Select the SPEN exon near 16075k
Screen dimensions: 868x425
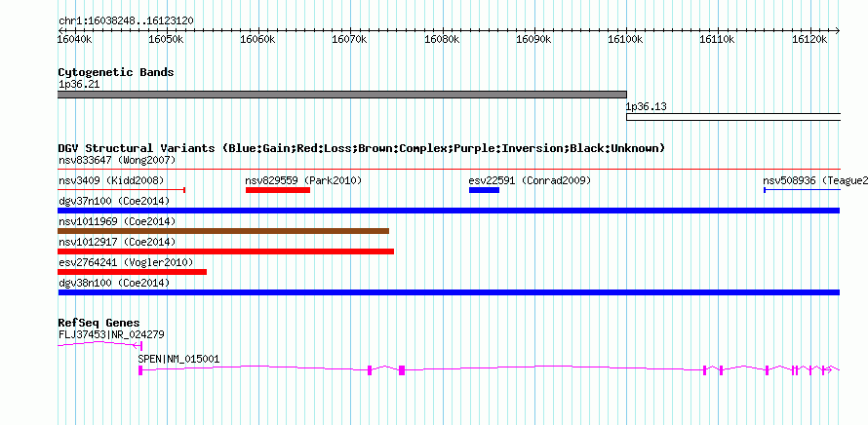[x=402, y=370]
